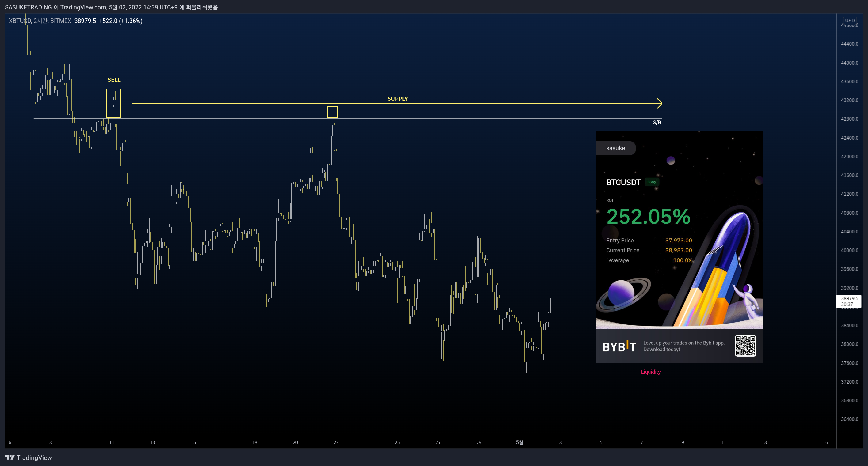Click the Bybit QR code in the advertisement

746,346
